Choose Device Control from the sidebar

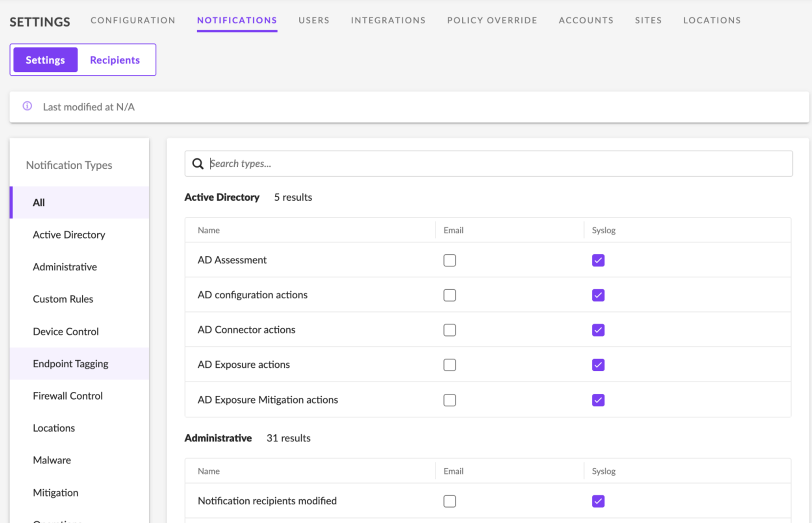coord(66,331)
